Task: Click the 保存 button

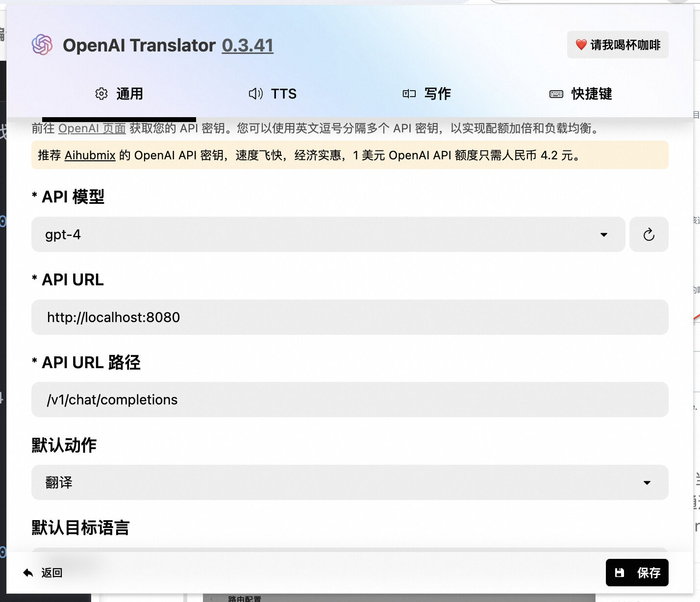Action: [637, 572]
